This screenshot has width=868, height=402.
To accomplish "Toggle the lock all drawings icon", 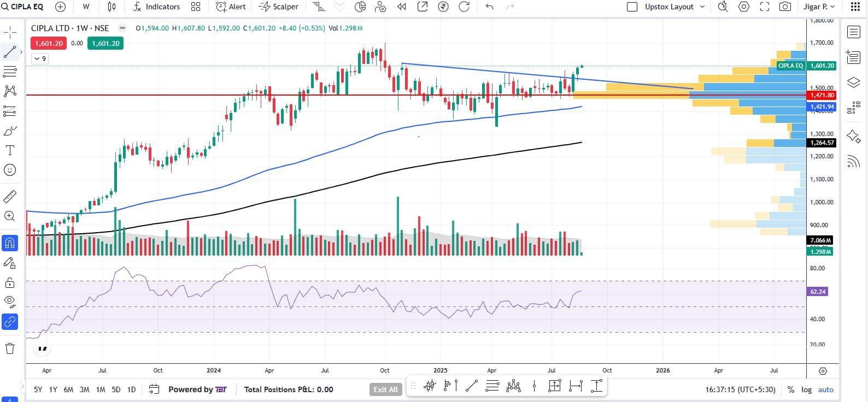I will click(x=10, y=282).
